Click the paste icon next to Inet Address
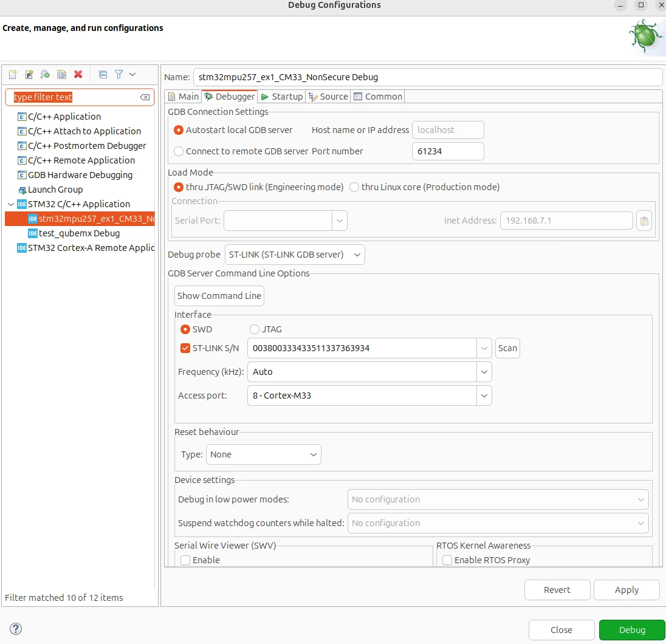This screenshot has width=666, height=644. [644, 221]
